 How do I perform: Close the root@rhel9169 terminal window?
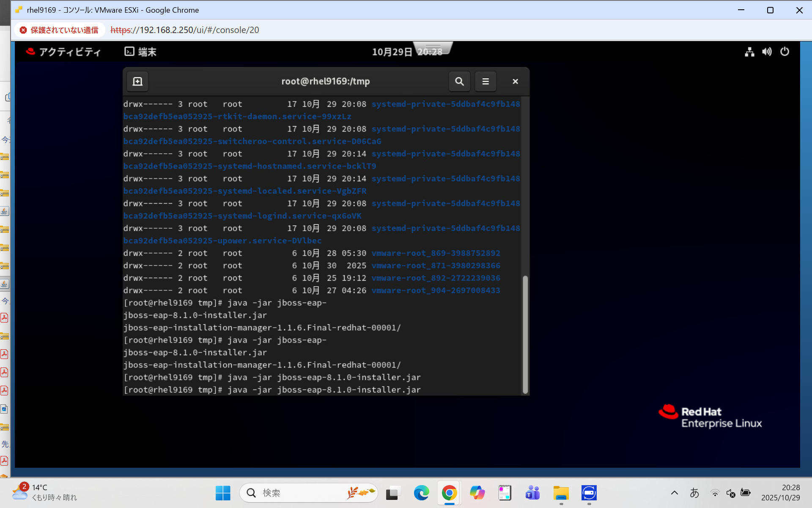[515, 81]
